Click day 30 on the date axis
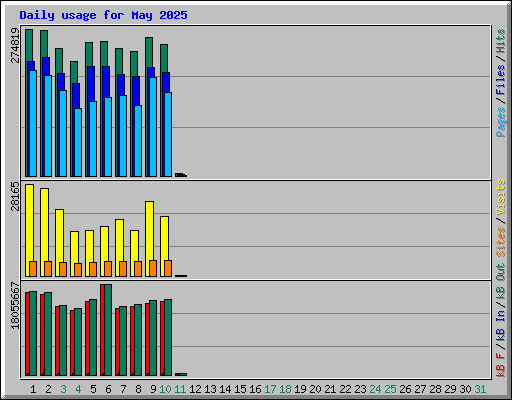The width and height of the screenshot is (512, 400). coord(465,389)
